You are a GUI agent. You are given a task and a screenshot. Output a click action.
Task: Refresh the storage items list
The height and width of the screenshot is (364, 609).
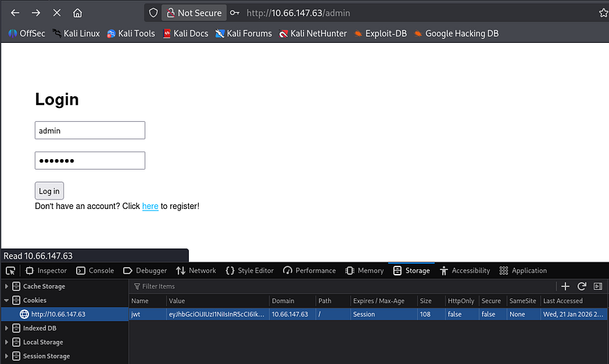pyautogui.click(x=582, y=286)
